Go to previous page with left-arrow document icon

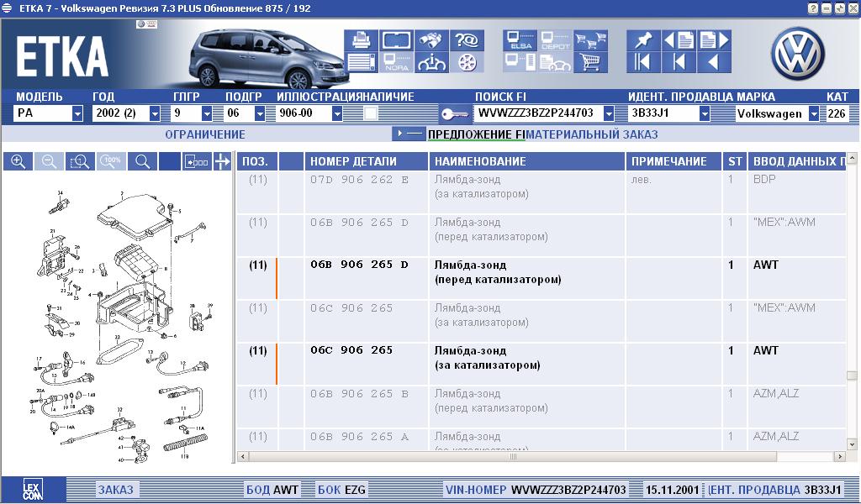point(679,40)
